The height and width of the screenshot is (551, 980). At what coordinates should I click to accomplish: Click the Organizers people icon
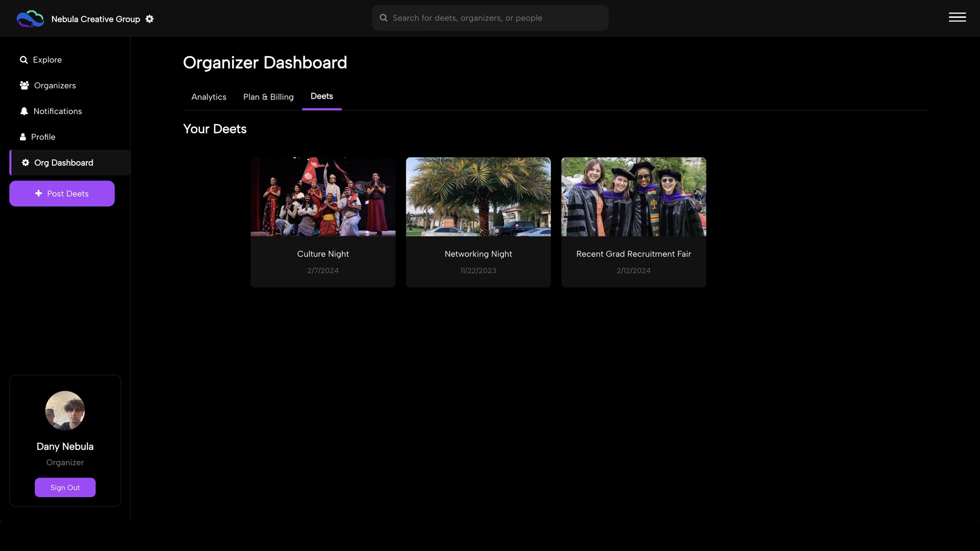24,85
